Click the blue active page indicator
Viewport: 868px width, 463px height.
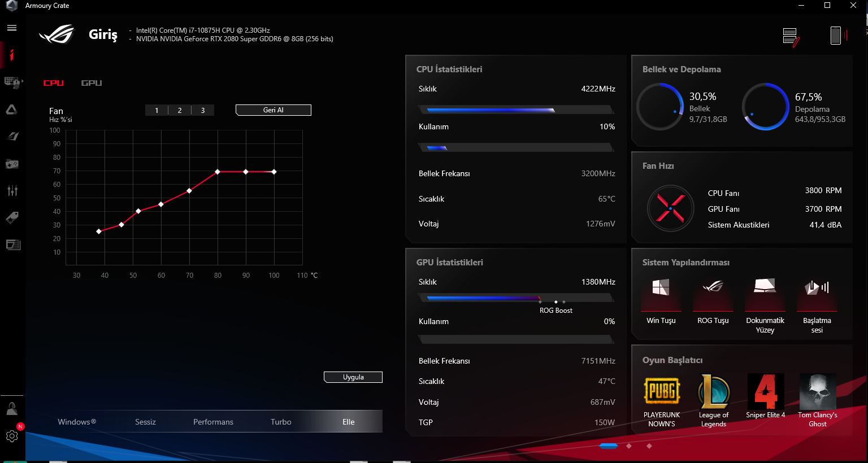click(609, 446)
